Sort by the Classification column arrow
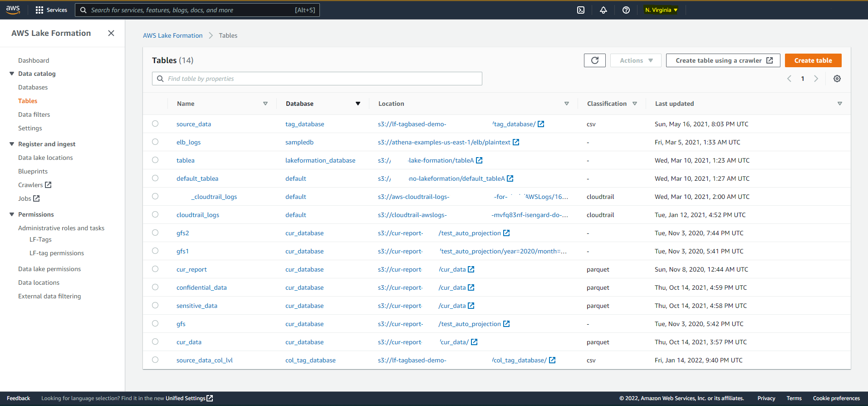 click(x=635, y=104)
